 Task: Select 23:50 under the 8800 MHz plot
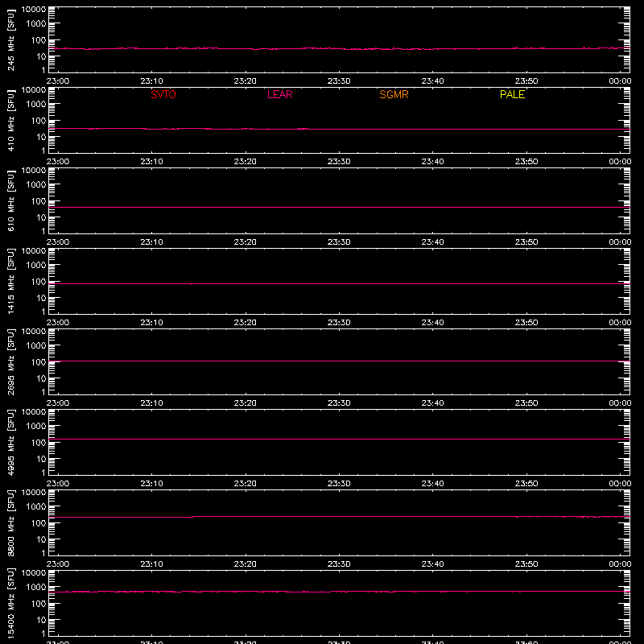pyautogui.click(x=526, y=564)
